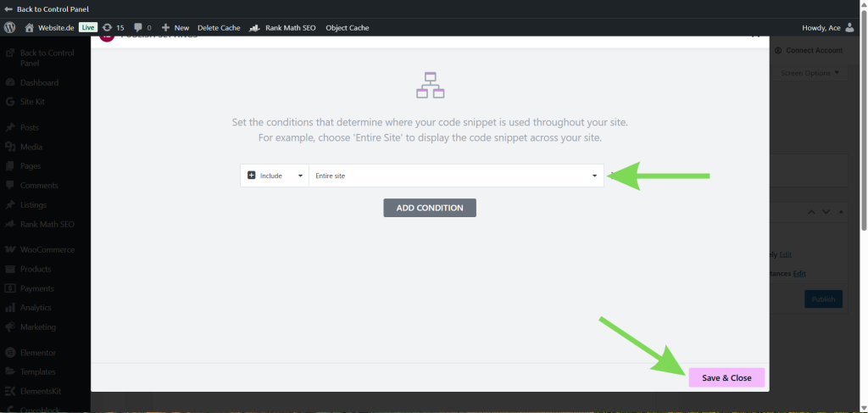Image resolution: width=868 pixels, height=413 pixels.
Task: Click the Posts pin icon in the sidebar
Action: point(10,127)
